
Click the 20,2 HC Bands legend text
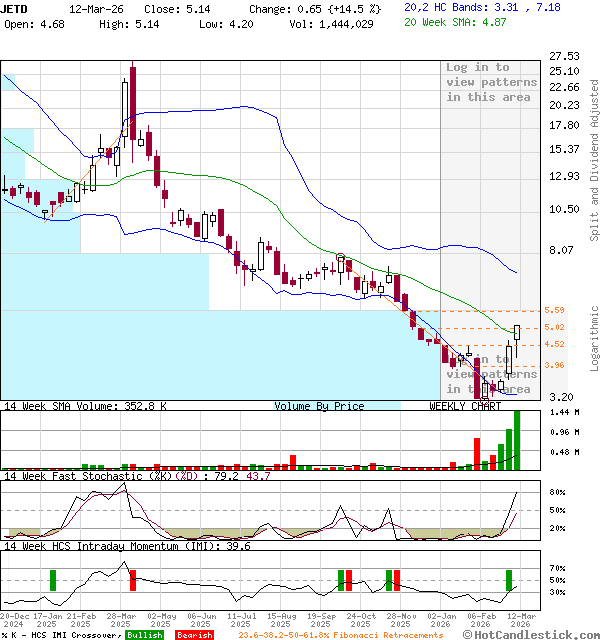(x=448, y=7)
